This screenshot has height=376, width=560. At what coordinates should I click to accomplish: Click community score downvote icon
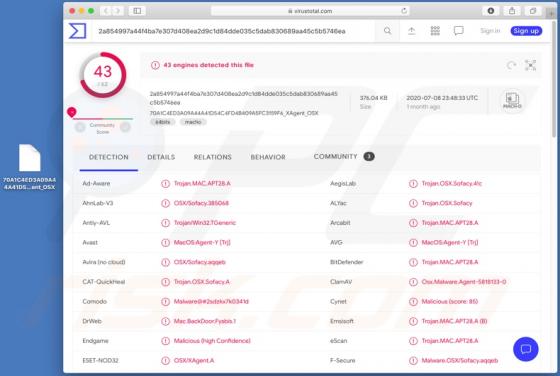80,127
